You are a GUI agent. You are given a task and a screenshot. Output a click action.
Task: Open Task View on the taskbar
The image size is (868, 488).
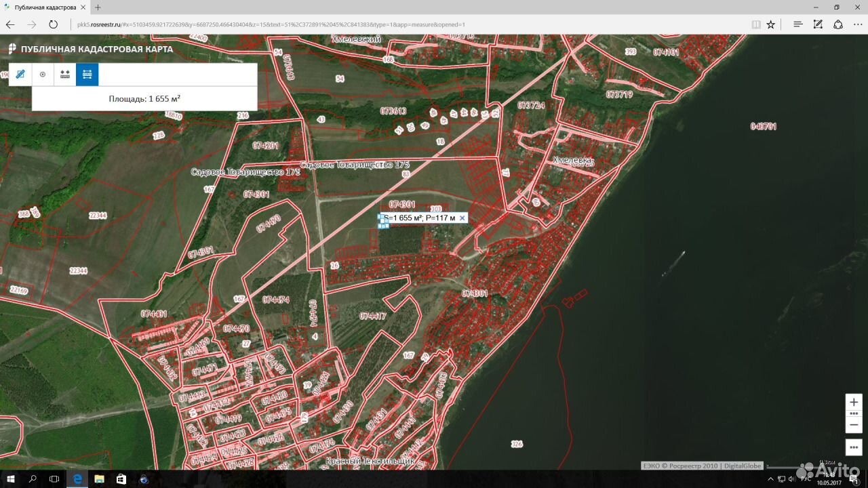point(54,479)
